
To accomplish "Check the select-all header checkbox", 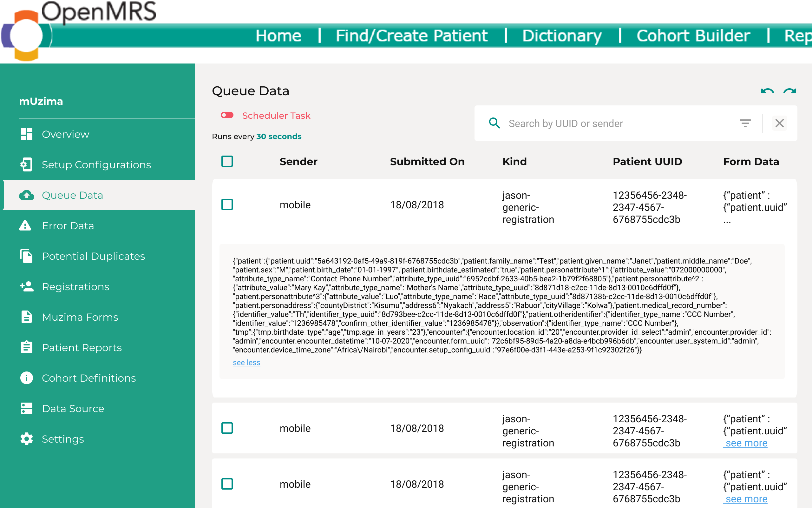I will tap(227, 161).
